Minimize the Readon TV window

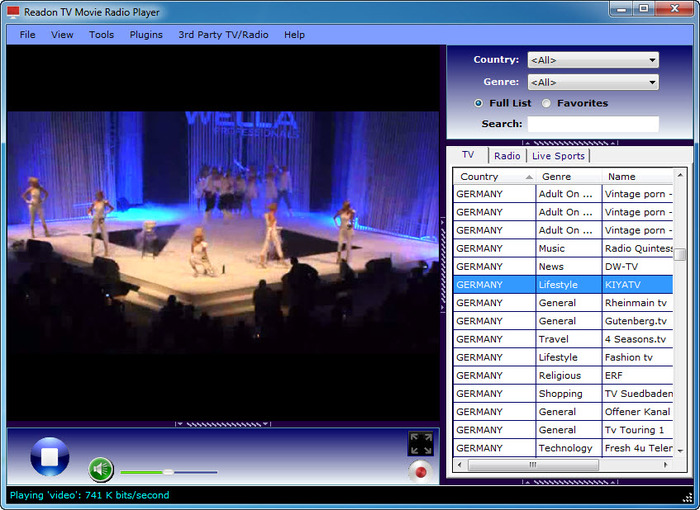tap(622, 8)
